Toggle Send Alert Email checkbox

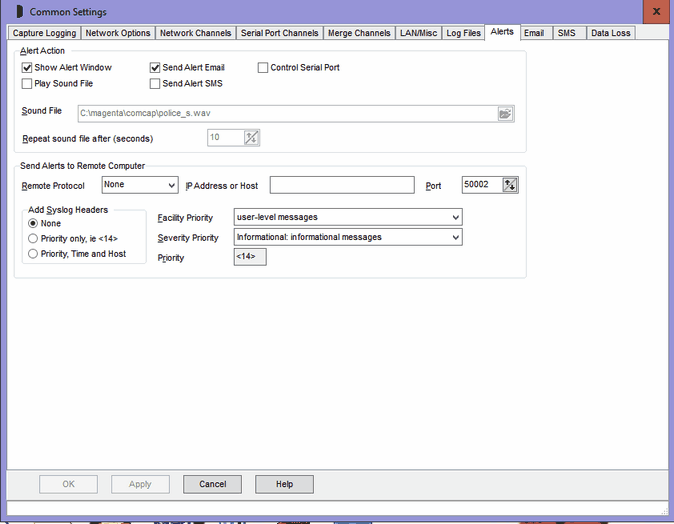tap(155, 68)
